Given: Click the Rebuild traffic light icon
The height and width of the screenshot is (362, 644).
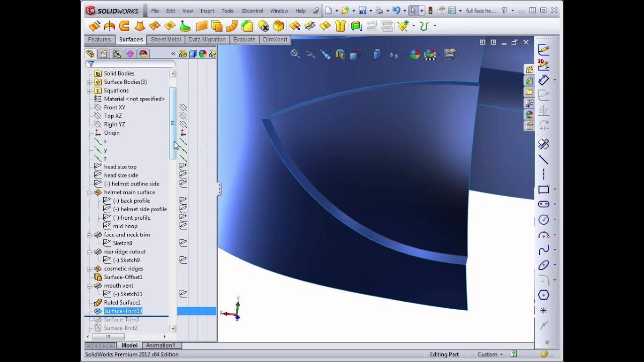Looking at the screenshot, I should (x=430, y=11).
